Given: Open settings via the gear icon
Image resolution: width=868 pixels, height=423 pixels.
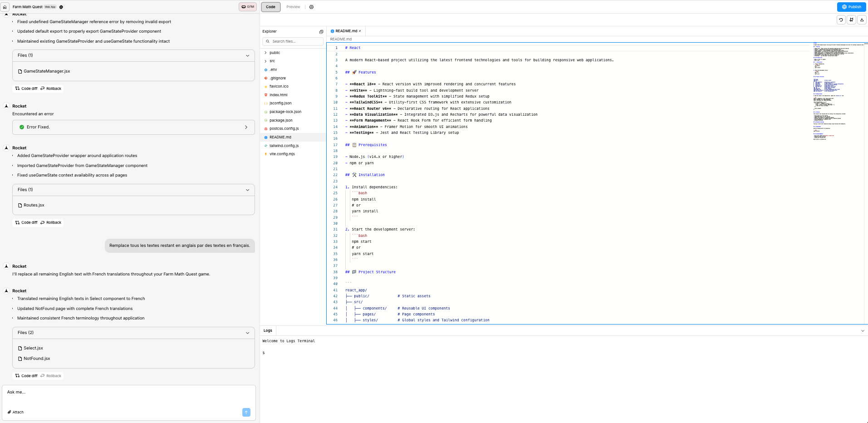Looking at the screenshot, I should point(311,7).
